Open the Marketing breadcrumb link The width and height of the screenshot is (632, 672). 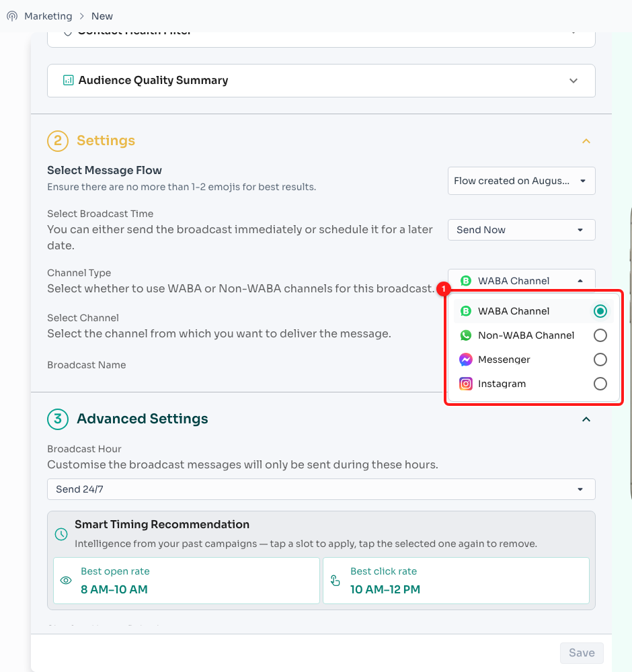pyautogui.click(x=48, y=16)
